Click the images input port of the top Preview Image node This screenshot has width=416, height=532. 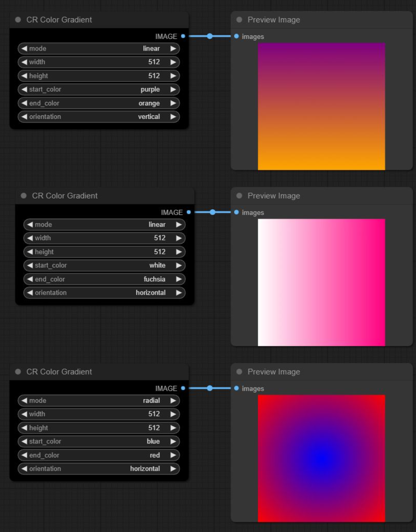[236, 36]
